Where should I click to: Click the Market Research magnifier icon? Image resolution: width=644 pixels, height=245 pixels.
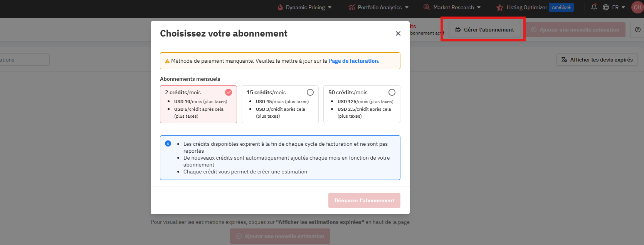pos(427,7)
